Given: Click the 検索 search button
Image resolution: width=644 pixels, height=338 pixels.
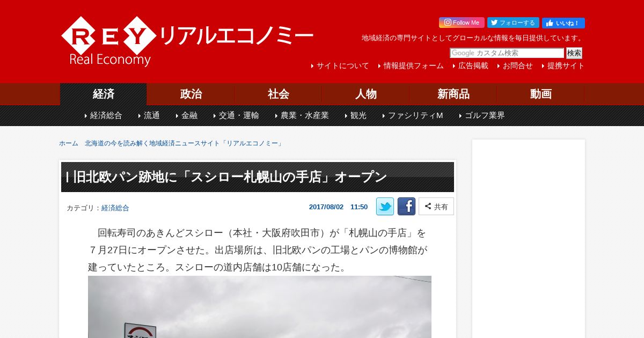Looking at the screenshot, I should 574,53.
